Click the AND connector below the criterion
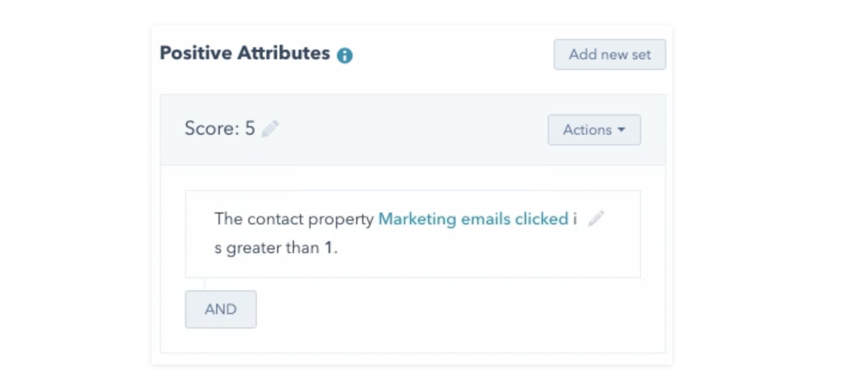The width and height of the screenshot is (868, 383). pyautogui.click(x=220, y=309)
